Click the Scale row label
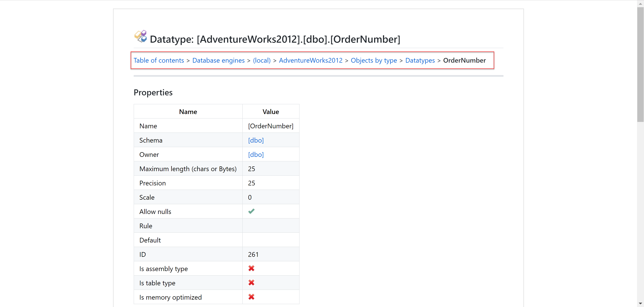 click(147, 197)
